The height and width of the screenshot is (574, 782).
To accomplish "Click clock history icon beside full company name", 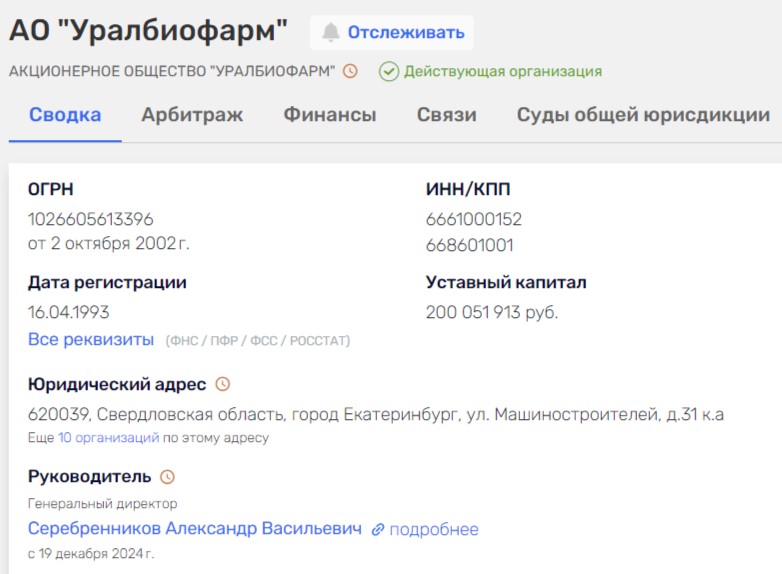I will pyautogui.click(x=350, y=71).
